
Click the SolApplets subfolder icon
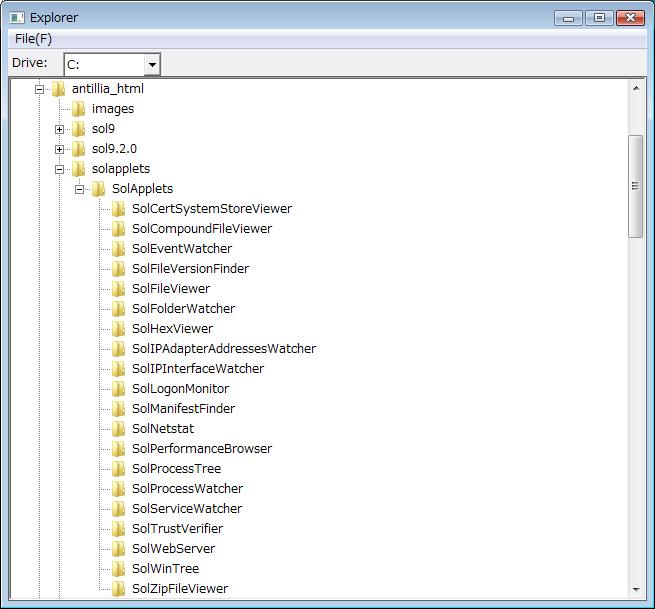98,189
